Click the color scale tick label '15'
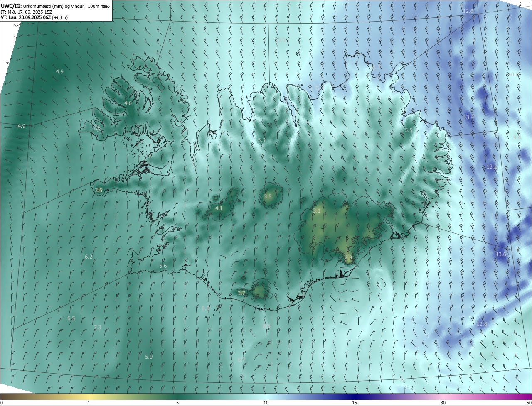The height and width of the screenshot is (406, 532). pyautogui.click(x=355, y=403)
